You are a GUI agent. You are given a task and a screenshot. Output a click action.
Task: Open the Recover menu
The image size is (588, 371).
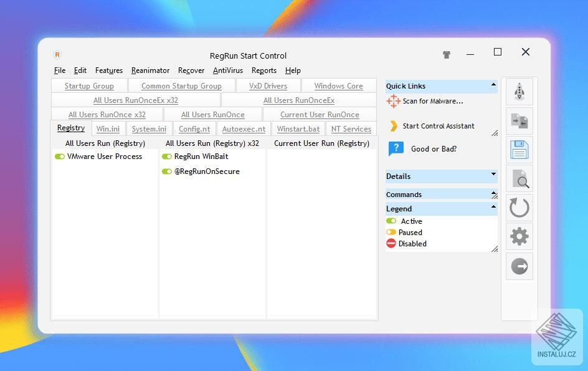pos(191,70)
